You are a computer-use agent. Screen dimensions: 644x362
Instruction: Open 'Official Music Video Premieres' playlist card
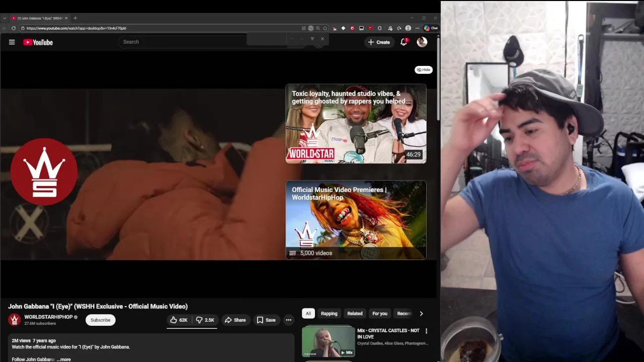[356, 220]
